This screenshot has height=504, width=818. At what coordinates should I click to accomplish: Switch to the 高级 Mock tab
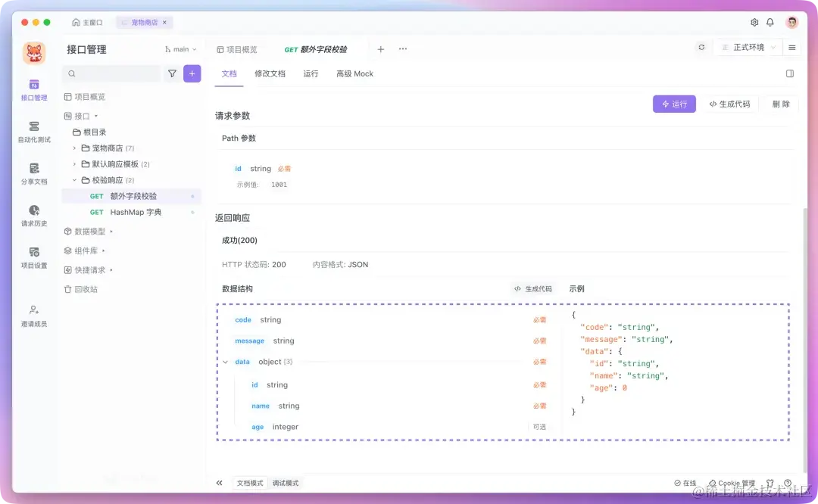tap(354, 73)
